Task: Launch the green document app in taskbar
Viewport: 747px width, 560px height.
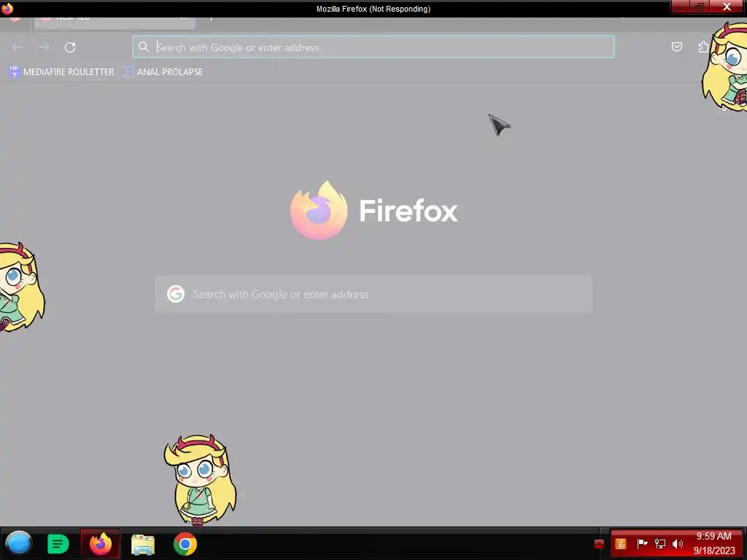Action: pos(58,544)
